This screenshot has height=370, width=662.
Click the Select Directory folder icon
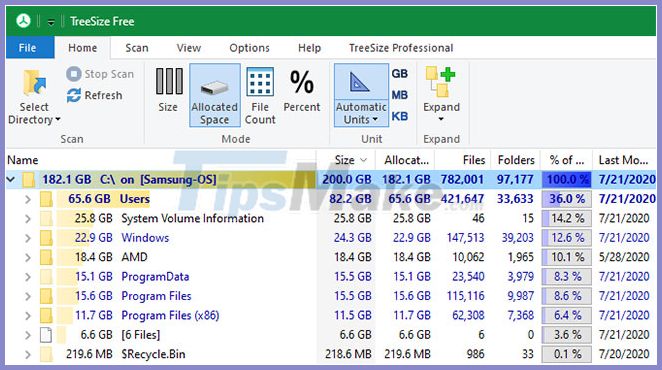(34, 83)
